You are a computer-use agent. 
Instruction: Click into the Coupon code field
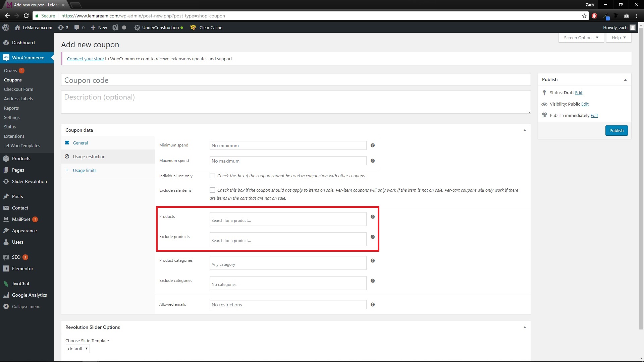296,80
